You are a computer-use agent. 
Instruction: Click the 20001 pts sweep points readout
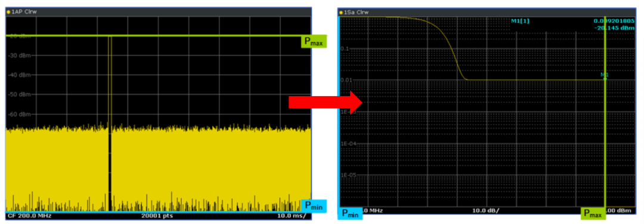(157, 216)
